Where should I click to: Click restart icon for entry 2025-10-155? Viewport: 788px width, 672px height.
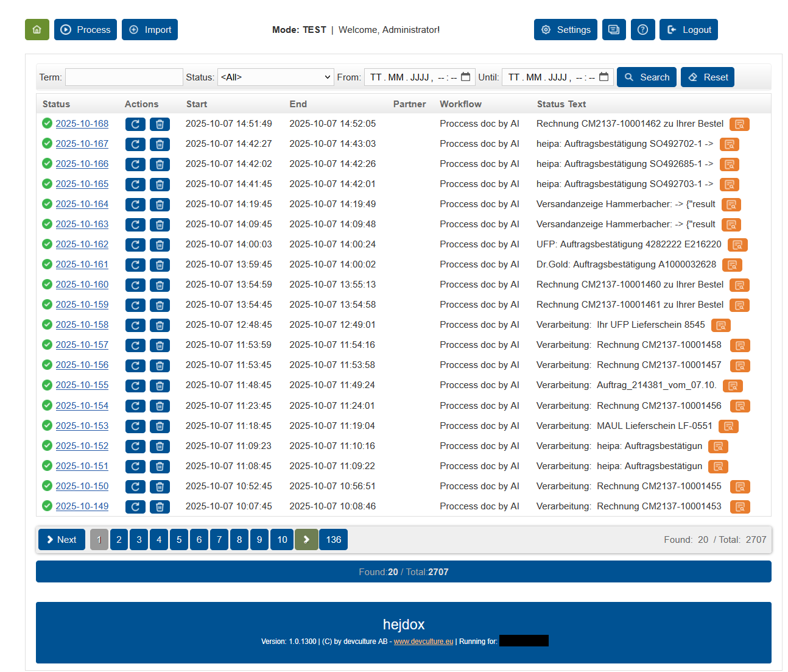135,386
